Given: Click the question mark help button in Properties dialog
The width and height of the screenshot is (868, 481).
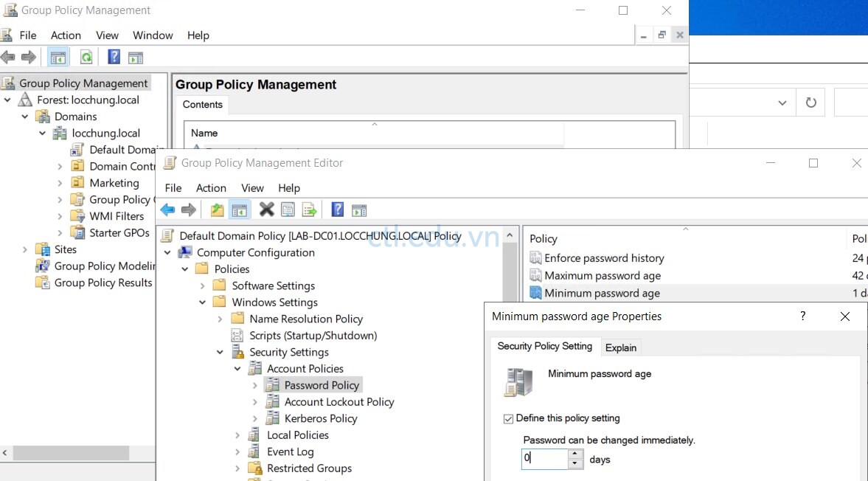Looking at the screenshot, I should point(802,316).
